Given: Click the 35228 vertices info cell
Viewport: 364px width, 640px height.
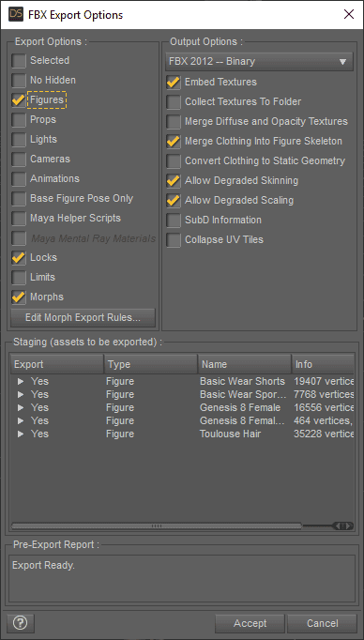Looking at the screenshot, I should point(324,434).
